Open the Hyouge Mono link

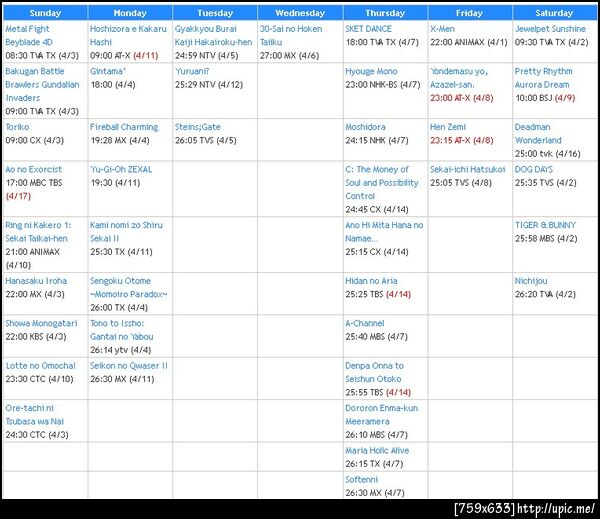tap(371, 71)
